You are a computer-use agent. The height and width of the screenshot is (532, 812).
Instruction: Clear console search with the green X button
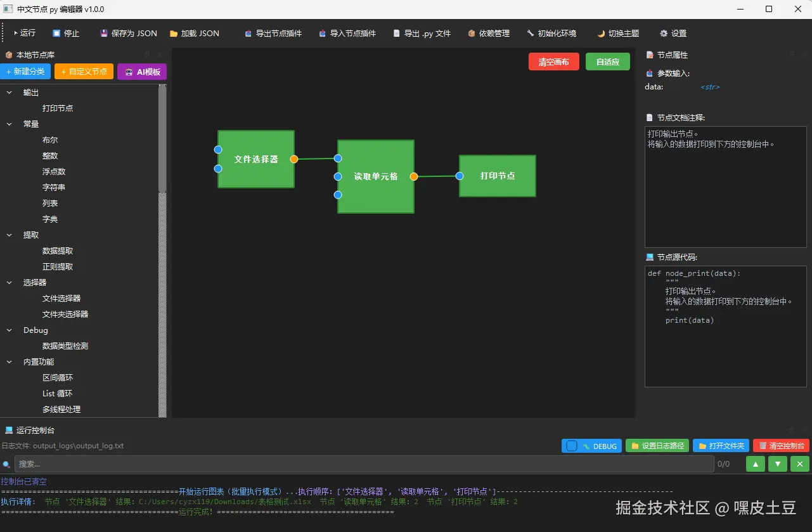pyautogui.click(x=800, y=464)
